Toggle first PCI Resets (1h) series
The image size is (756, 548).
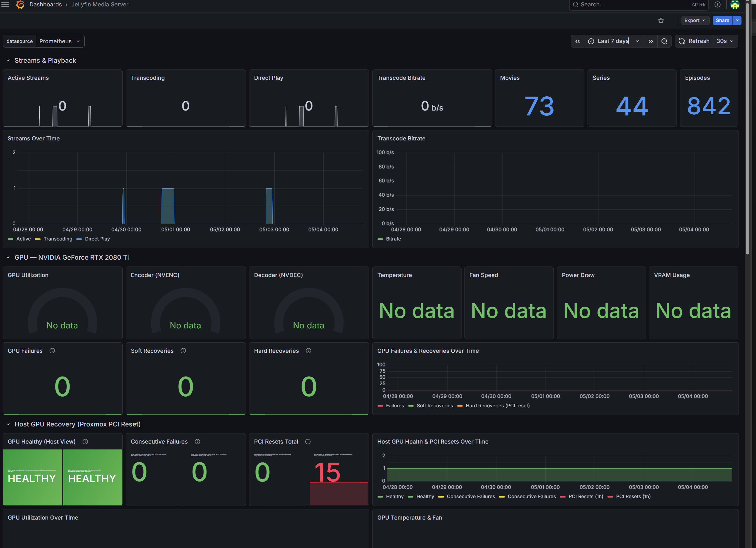(x=586, y=496)
